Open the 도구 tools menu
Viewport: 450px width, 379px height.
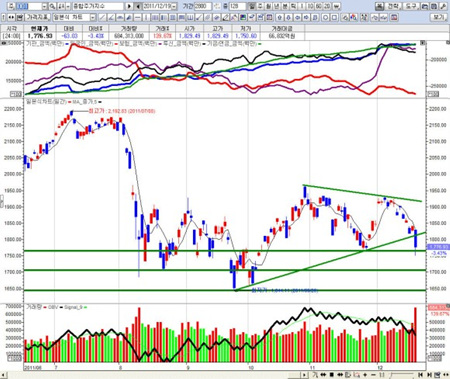tap(411, 6)
